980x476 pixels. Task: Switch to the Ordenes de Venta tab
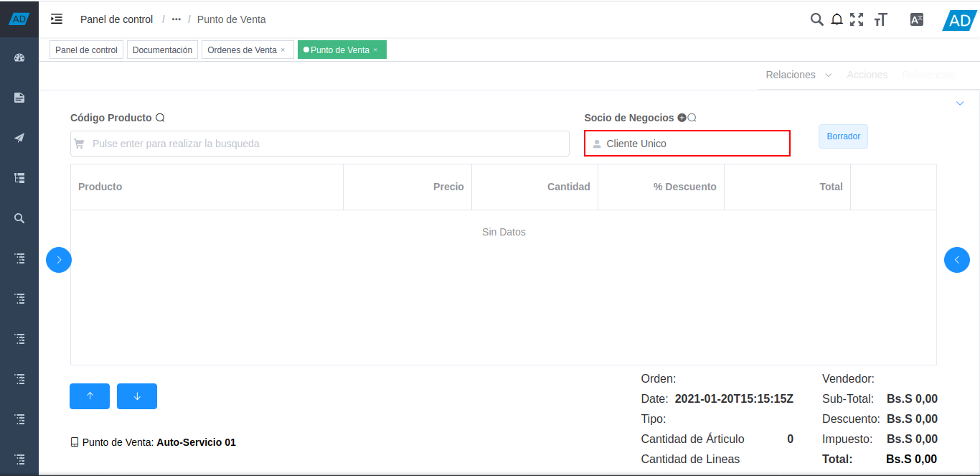coord(242,50)
